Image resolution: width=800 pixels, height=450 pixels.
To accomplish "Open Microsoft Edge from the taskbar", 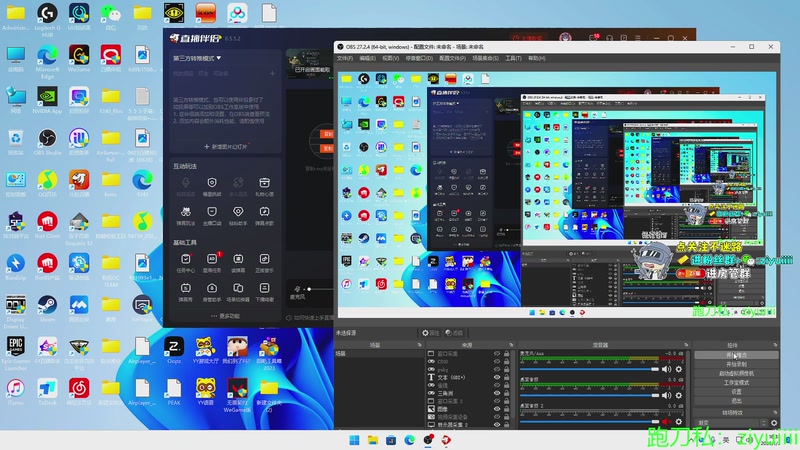I will (x=409, y=440).
